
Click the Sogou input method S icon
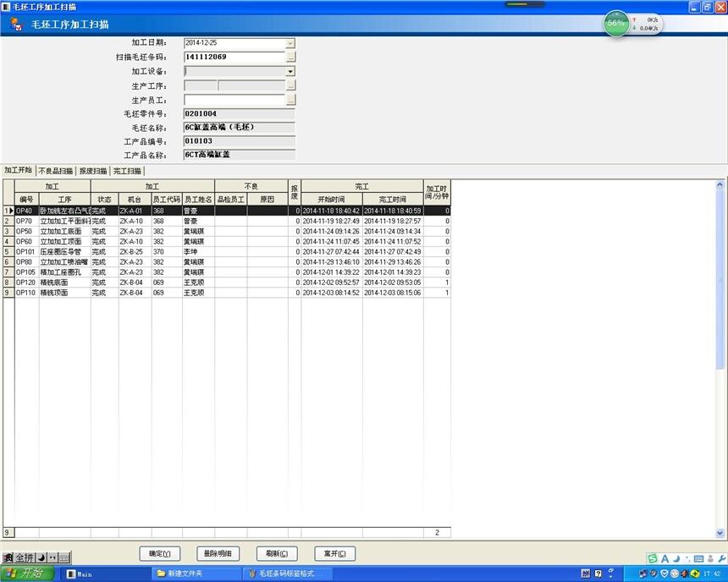tap(653, 558)
